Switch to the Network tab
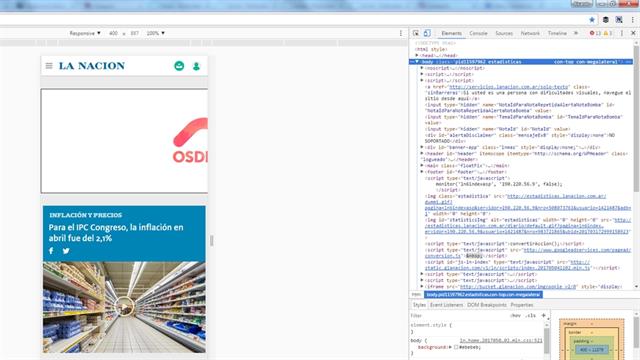Viewport: 640px width, 360px height. click(x=530, y=33)
